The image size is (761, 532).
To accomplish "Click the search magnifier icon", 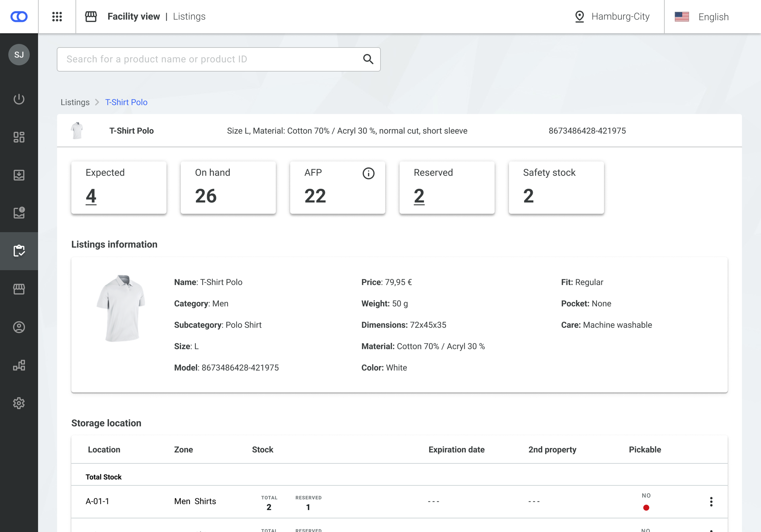I will pyautogui.click(x=368, y=59).
